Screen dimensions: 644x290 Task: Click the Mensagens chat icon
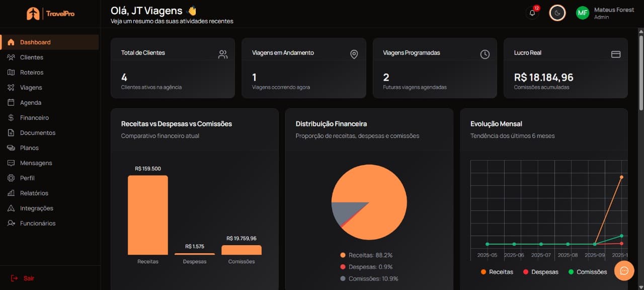pyautogui.click(x=12, y=163)
